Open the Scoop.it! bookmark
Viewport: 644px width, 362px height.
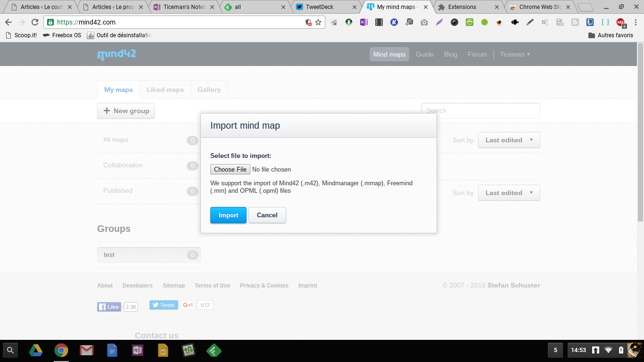21,35
